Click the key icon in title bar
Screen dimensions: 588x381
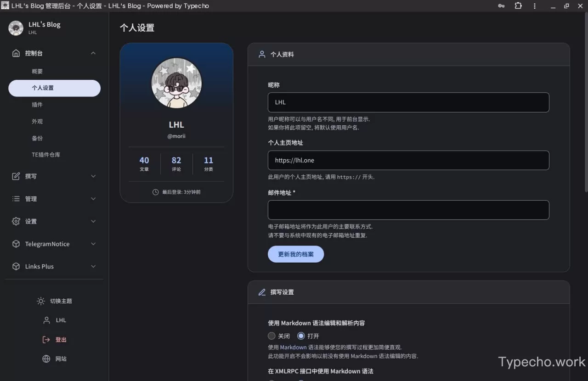click(501, 6)
